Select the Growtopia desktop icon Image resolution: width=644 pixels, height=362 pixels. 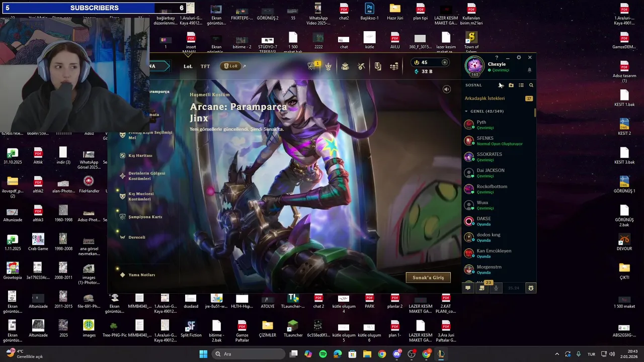pyautogui.click(x=13, y=270)
